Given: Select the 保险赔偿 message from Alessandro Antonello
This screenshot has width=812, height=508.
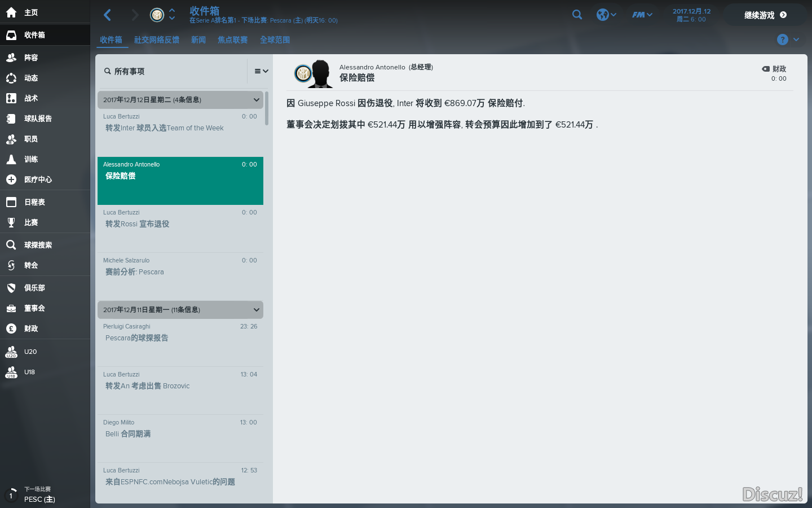Looking at the screenshot, I should [x=180, y=181].
